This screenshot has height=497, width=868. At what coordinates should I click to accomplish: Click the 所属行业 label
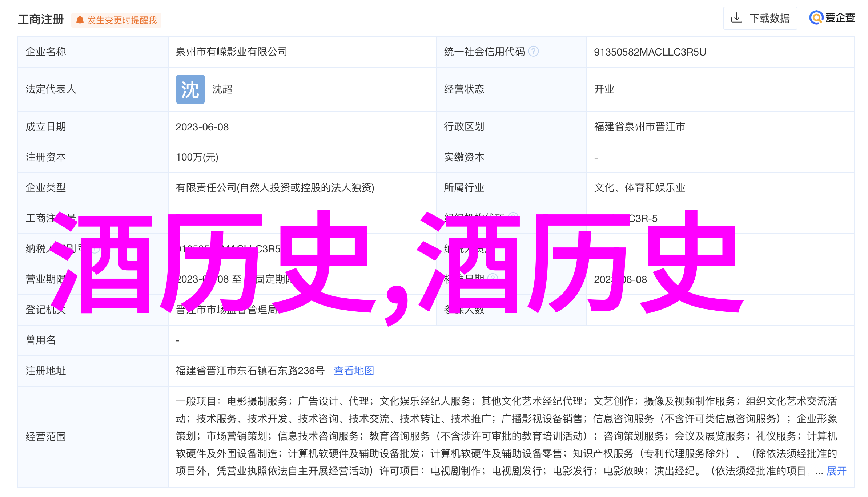tap(464, 188)
